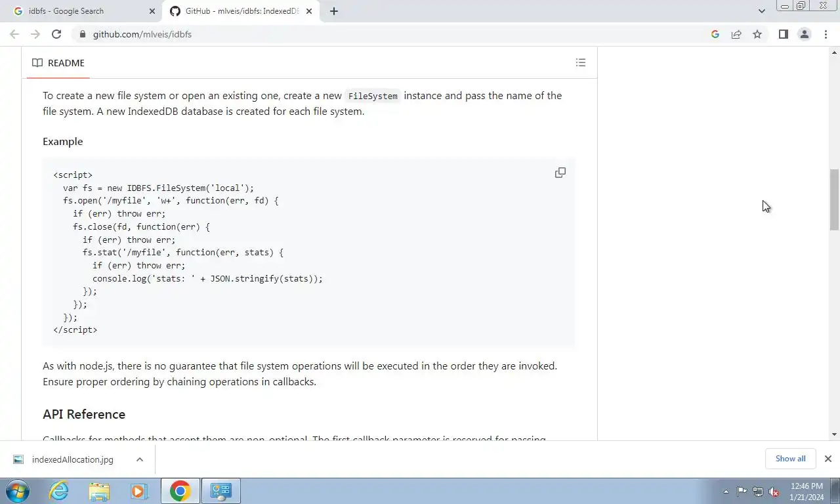Open the Chrome profile menu
840x504 pixels.
pos(804,34)
